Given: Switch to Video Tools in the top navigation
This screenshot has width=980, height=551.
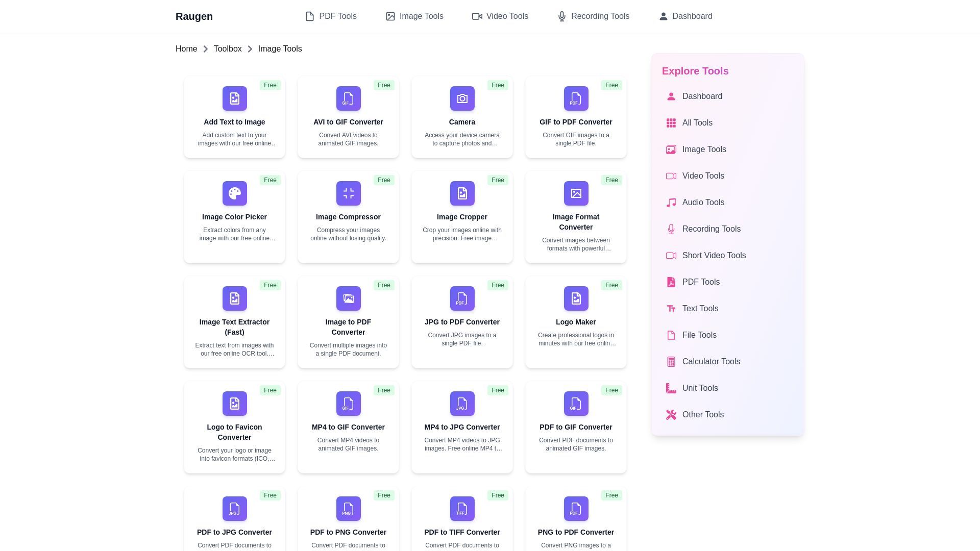Looking at the screenshot, I should (500, 16).
